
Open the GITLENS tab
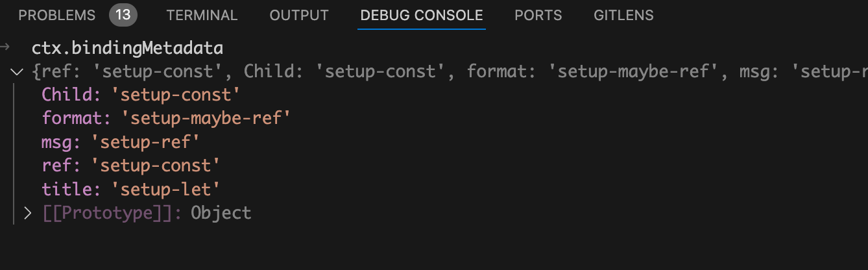point(623,15)
